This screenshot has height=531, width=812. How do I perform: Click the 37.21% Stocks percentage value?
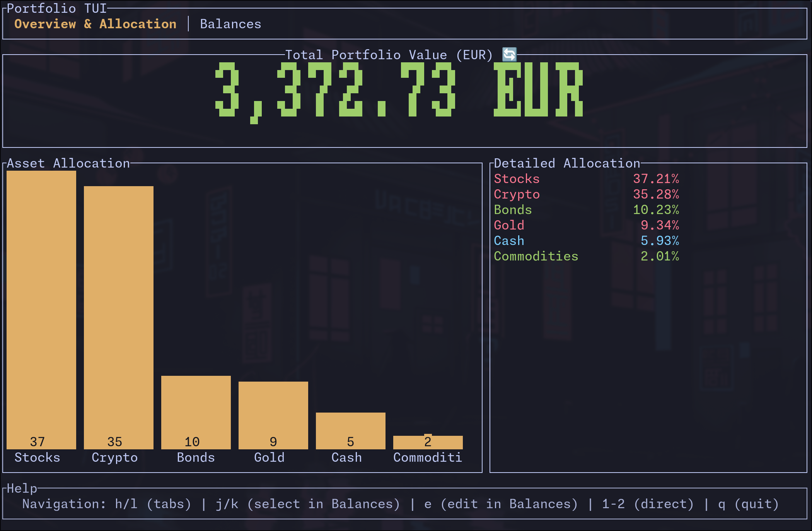click(x=656, y=179)
